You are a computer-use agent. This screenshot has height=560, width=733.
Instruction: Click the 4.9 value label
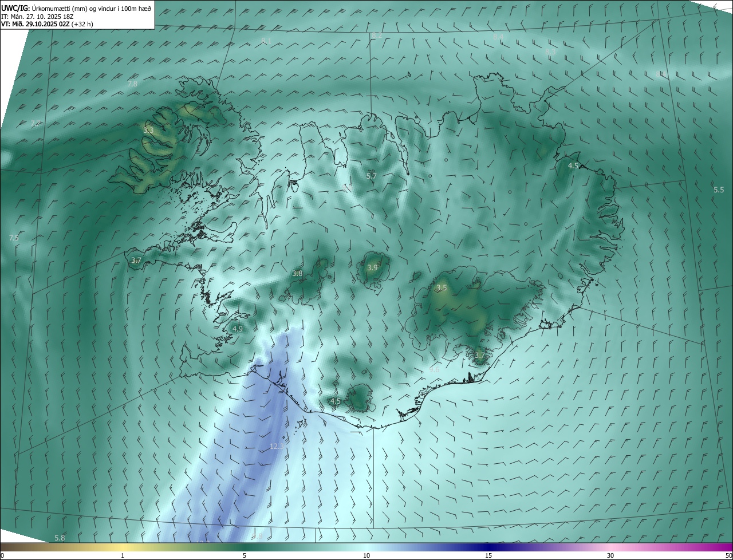(238, 329)
